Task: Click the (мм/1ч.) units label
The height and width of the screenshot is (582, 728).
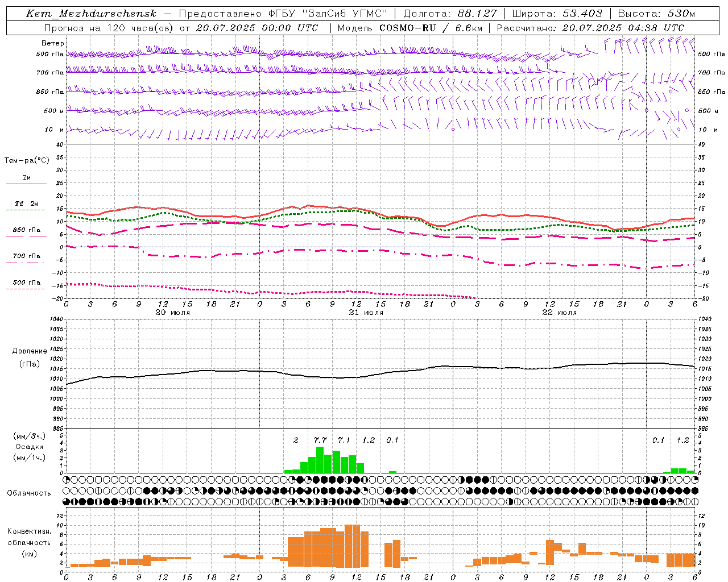Action: click(30, 458)
